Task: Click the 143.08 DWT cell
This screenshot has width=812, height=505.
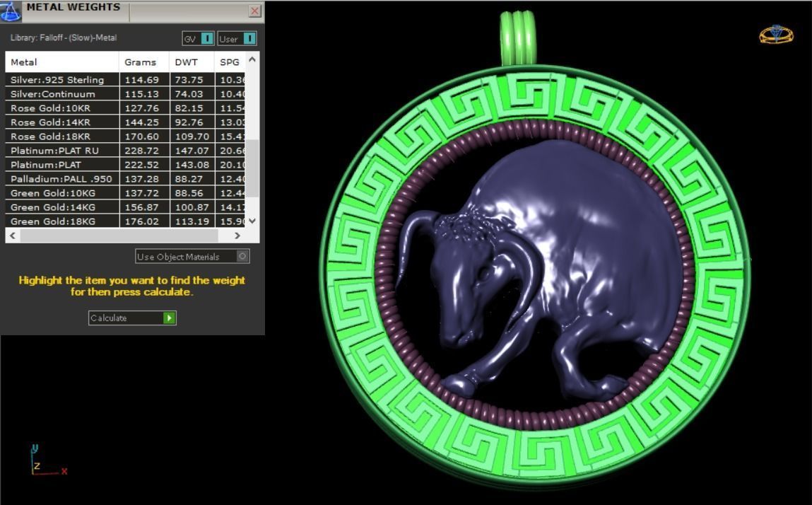Action: click(x=192, y=164)
